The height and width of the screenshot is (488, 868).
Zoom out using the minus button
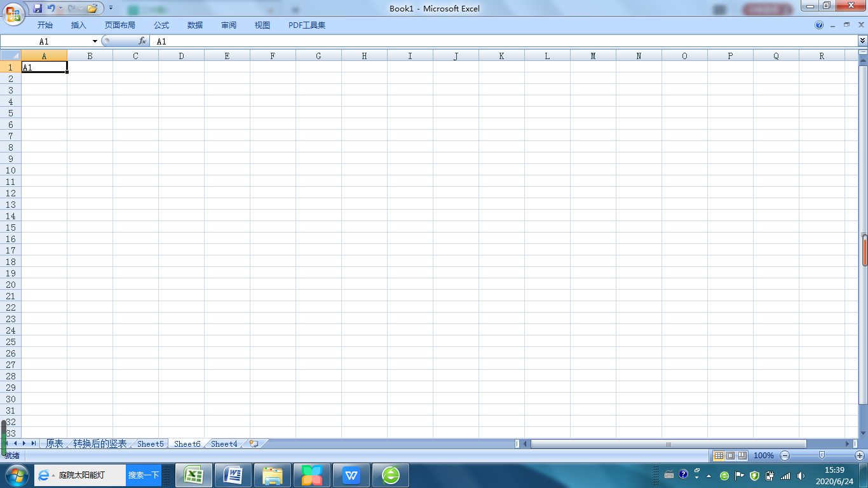point(785,456)
